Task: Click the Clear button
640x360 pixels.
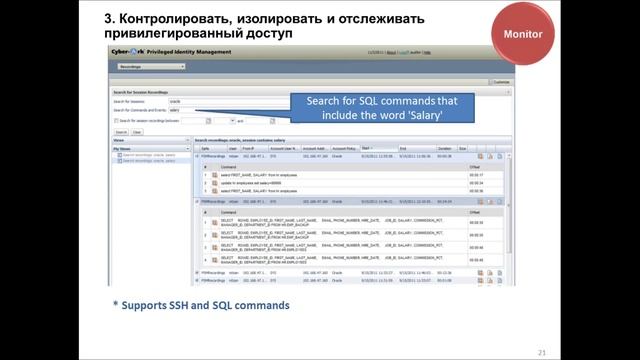Action: coord(137,132)
